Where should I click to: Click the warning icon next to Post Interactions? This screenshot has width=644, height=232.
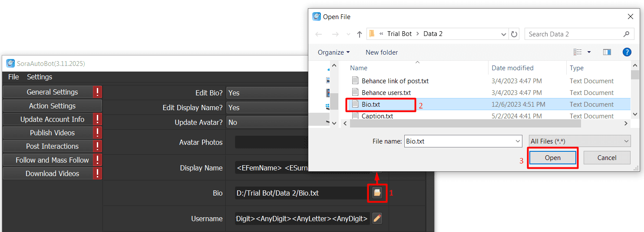[x=98, y=146]
